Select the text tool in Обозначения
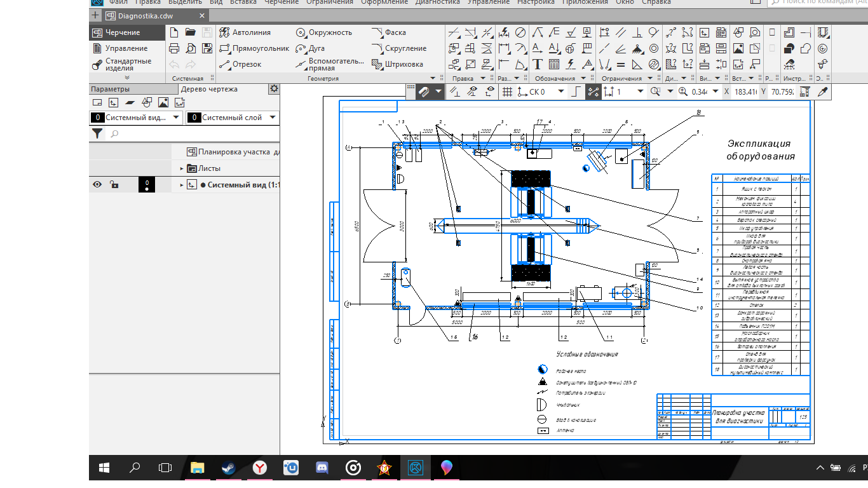Image resolution: width=868 pixels, height=488 pixels. pyautogui.click(x=538, y=64)
